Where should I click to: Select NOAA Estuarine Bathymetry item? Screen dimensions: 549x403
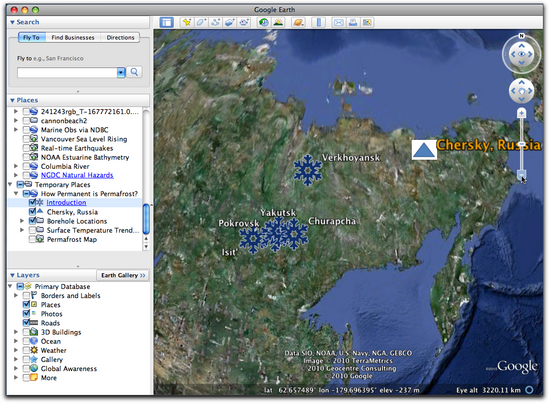click(85, 157)
